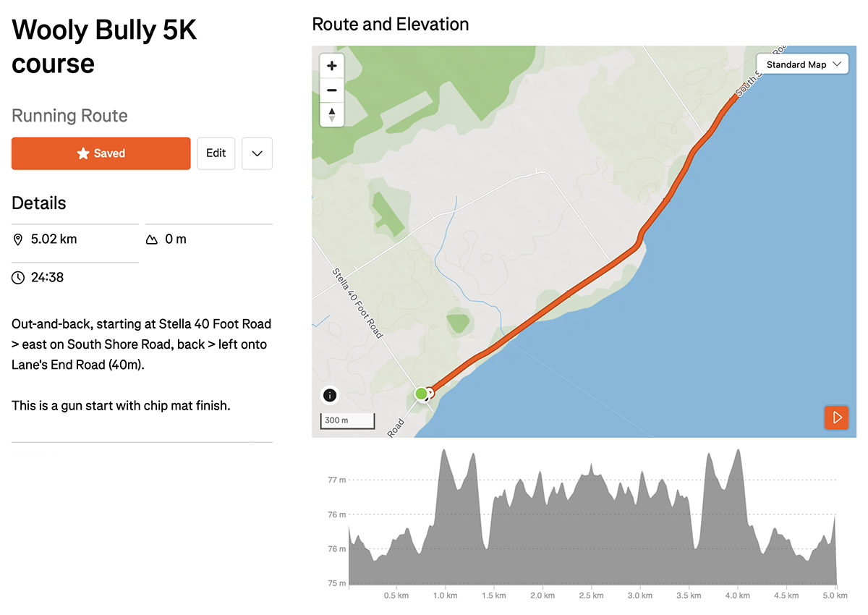Play the route animation

click(837, 417)
